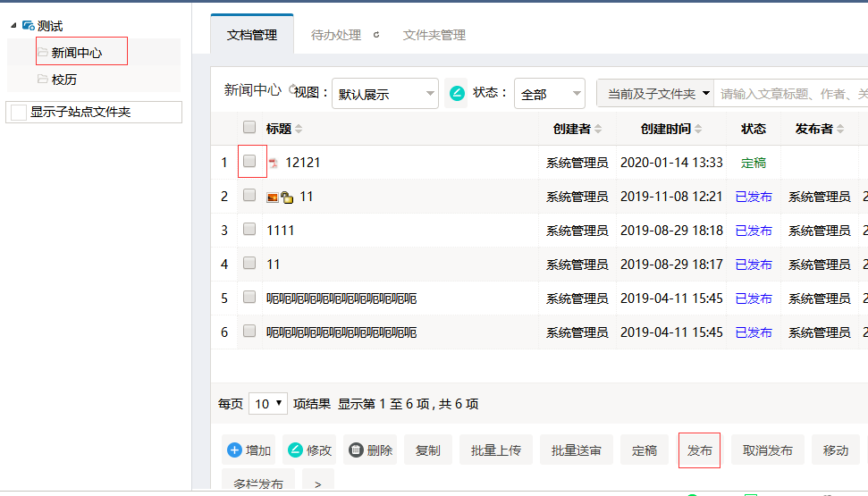
Task: Check the checkbox for row 12121
Action: [249, 162]
